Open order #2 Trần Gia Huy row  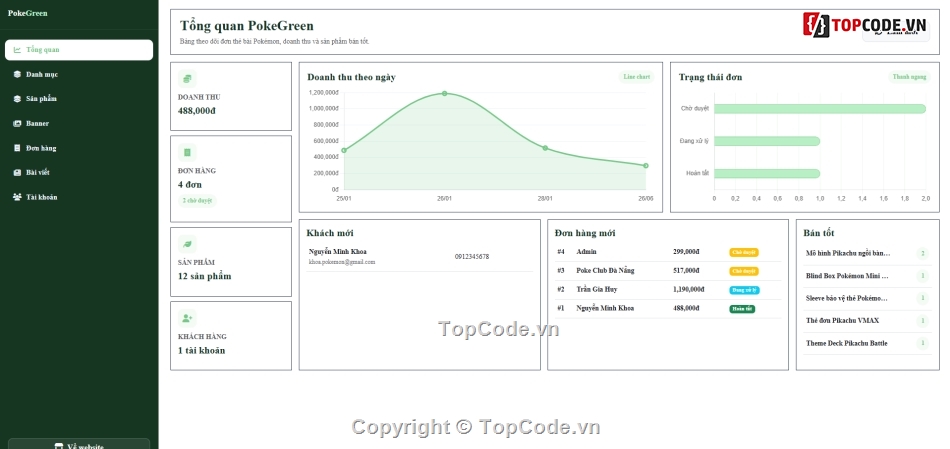(668, 290)
